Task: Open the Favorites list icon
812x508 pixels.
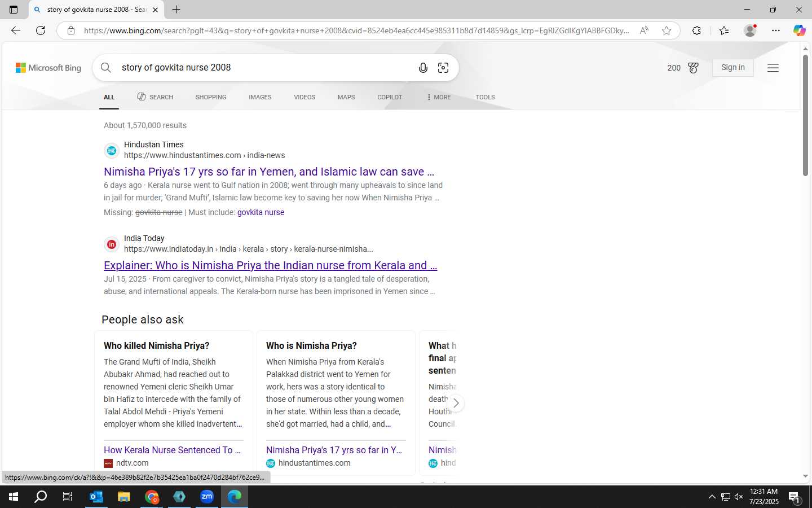Action: click(724, 30)
